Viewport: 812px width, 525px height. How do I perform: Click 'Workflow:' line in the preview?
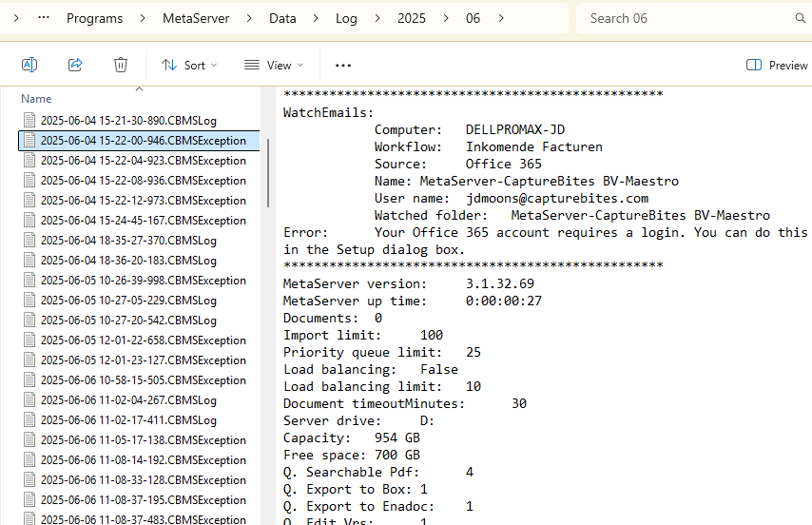tap(489, 147)
